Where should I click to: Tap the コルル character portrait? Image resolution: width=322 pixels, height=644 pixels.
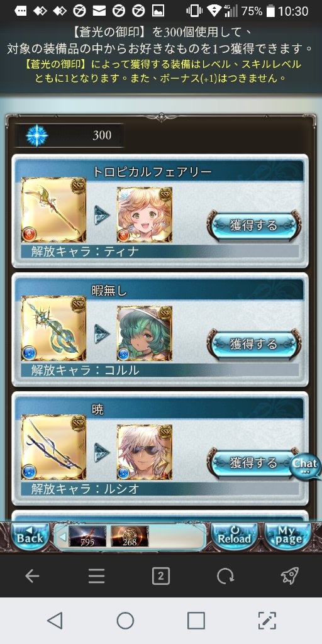point(145,333)
